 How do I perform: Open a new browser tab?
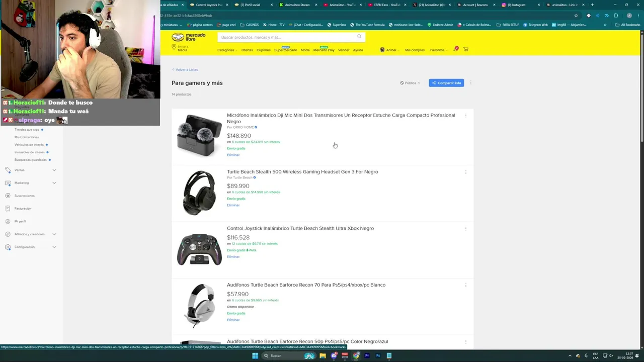592,5
